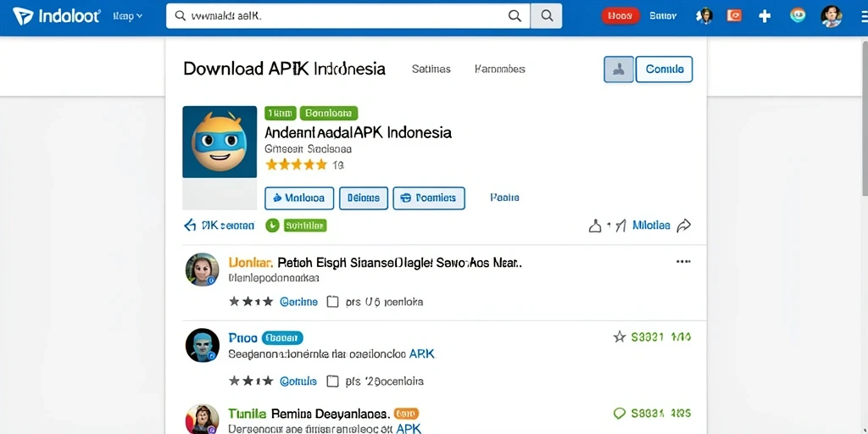The image size is (868, 434).
Task: Toggle the checkbox under Uonlar's post
Action: pyautogui.click(x=332, y=302)
